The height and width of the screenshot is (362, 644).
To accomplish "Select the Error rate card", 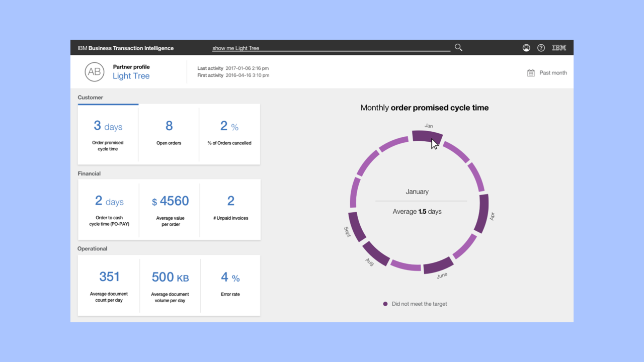I will click(230, 285).
